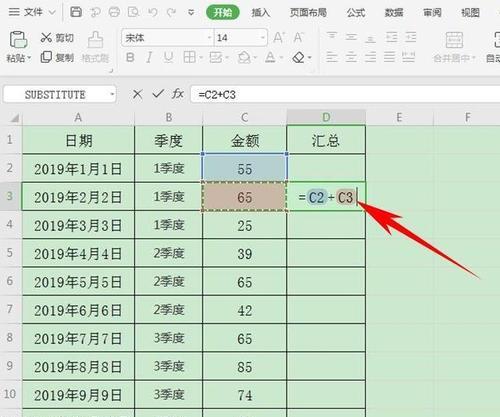Click cell with 2019年1月1日

click(78, 168)
